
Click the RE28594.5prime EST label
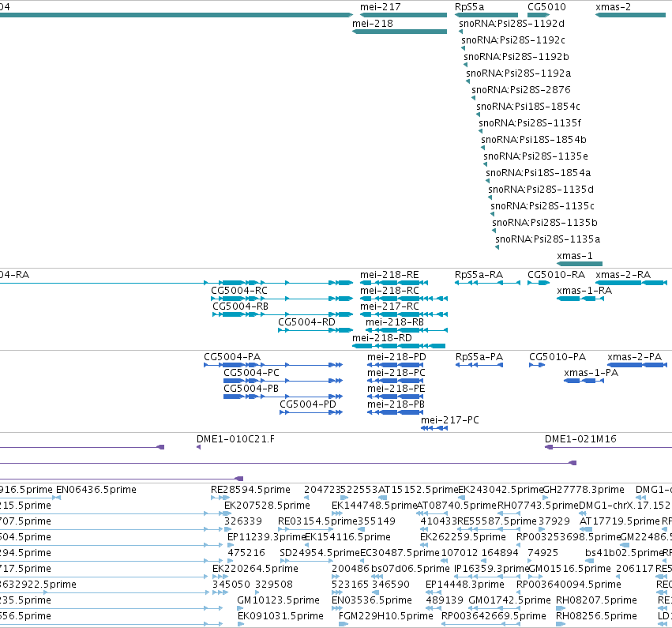[x=250, y=490]
